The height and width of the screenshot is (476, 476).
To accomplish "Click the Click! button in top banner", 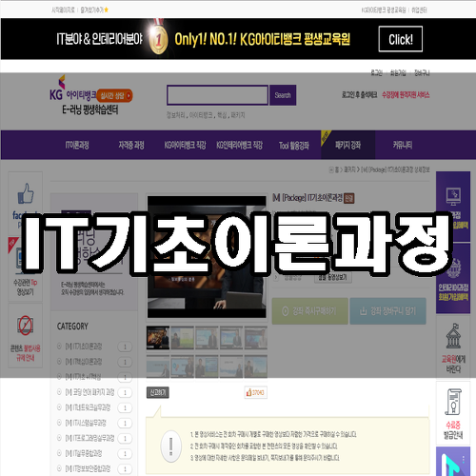I will tap(401, 39).
